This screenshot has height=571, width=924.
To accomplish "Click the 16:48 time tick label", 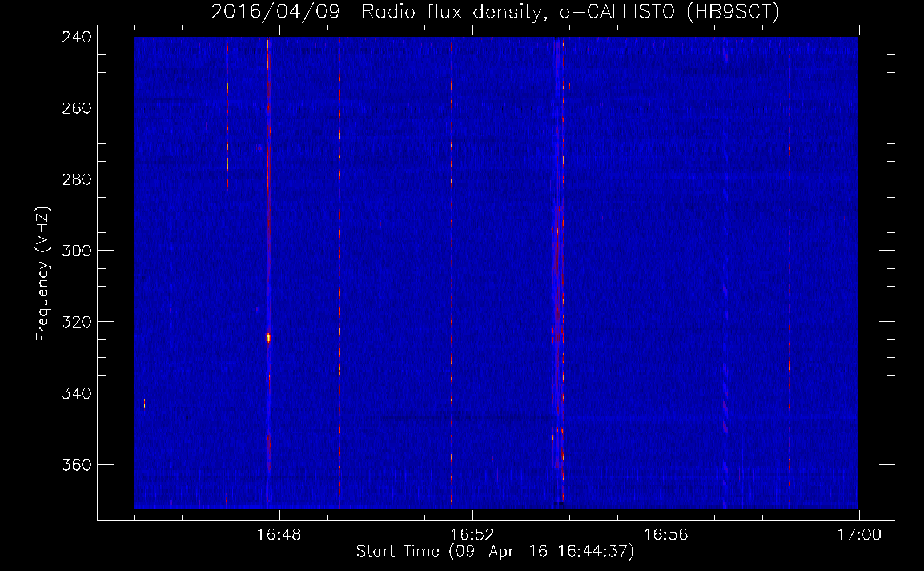I will (x=279, y=535).
